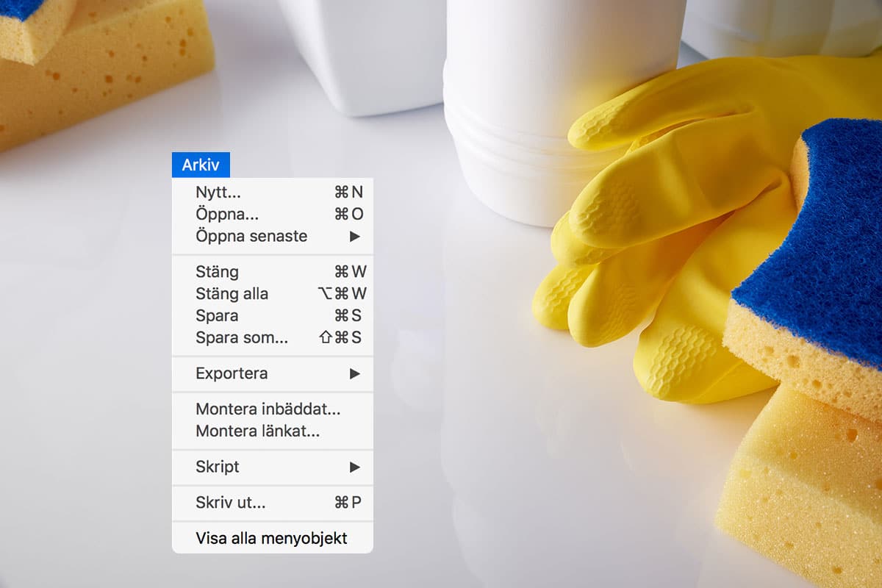Image resolution: width=882 pixels, height=588 pixels.
Task: Click the ⇧⌘S shortcut beside Spara som
Action: pos(340,338)
